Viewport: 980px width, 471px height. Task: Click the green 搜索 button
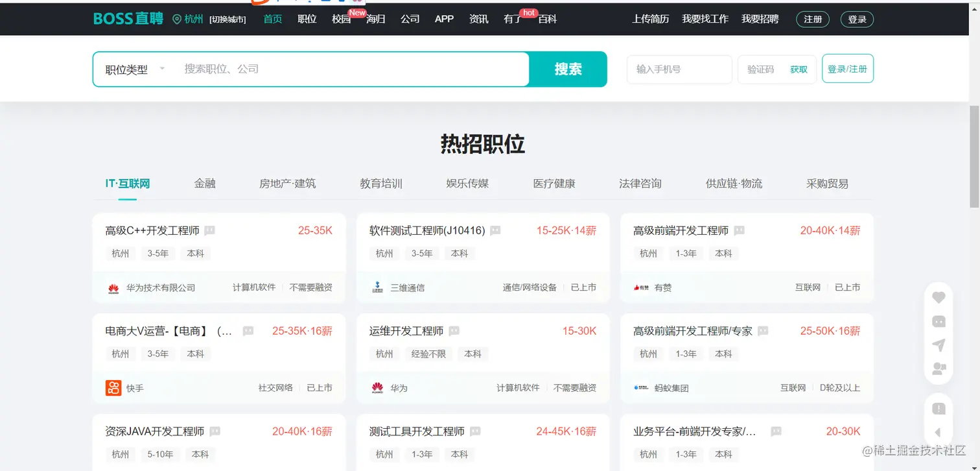[568, 69]
